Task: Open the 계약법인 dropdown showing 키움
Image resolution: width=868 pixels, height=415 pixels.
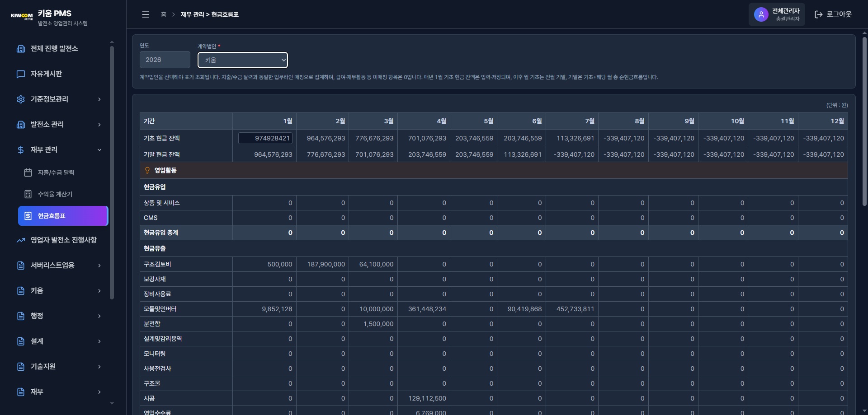Action: (x=243, y=60)
